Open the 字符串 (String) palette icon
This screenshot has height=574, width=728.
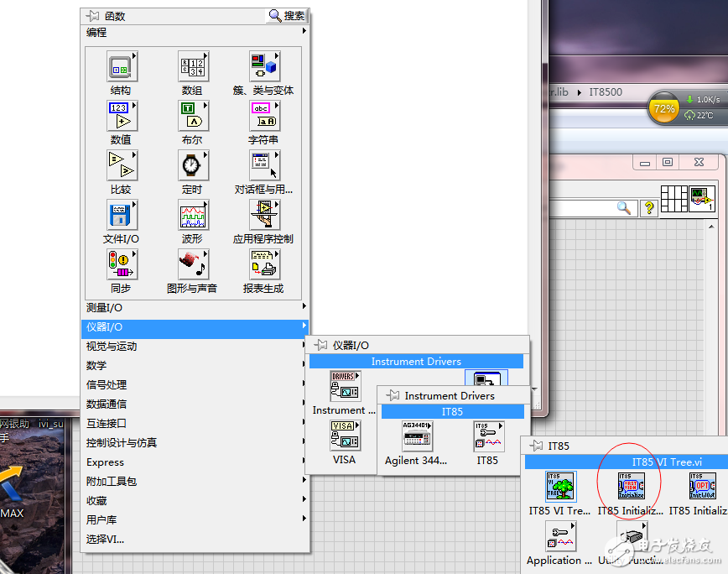click(265, 116)
